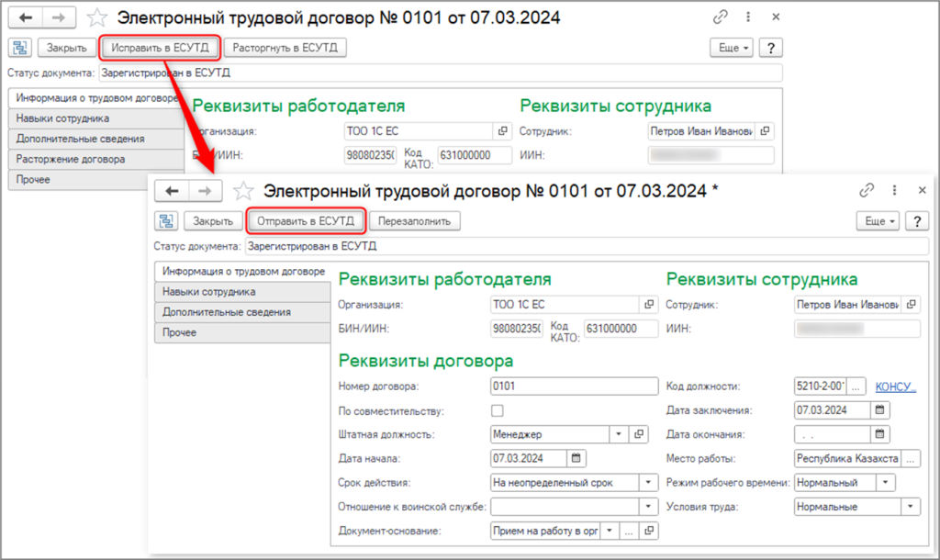Open calendar picker for Дата окончания
The image size is (940, 560).
[879, 434]
